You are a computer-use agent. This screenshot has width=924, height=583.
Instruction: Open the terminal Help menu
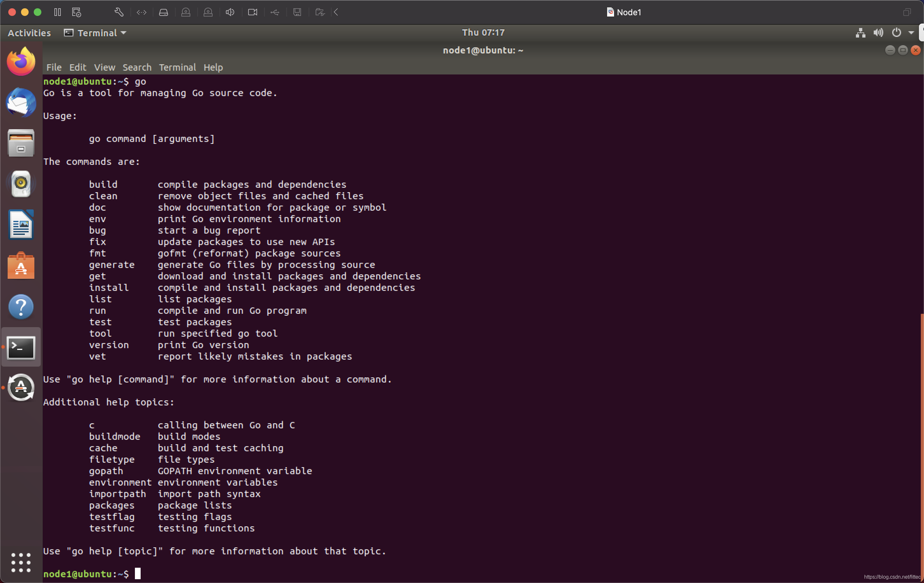213,67
